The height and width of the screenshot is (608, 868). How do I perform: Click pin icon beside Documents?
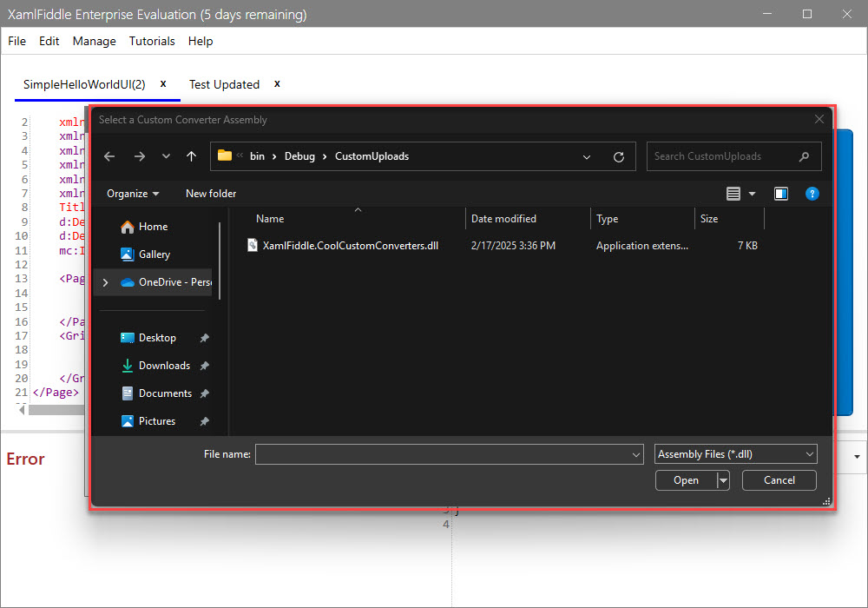point(204,393)
